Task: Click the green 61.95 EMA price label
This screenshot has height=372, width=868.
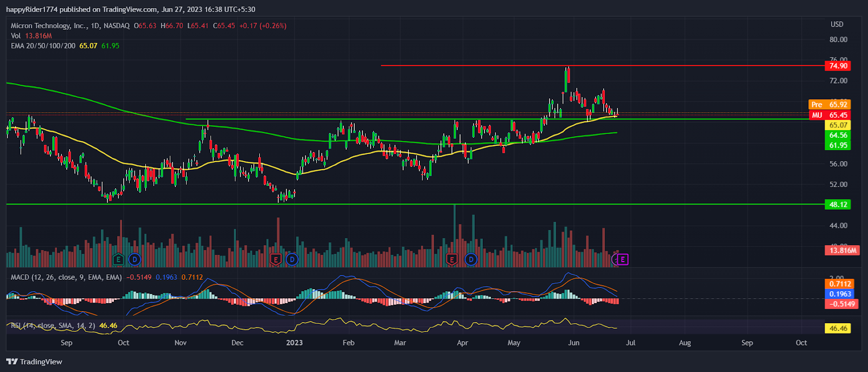Action: click(x=838, y=145)
